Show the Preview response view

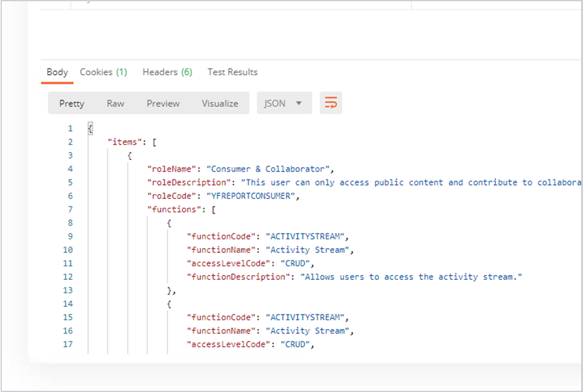[x=163, y=104]
